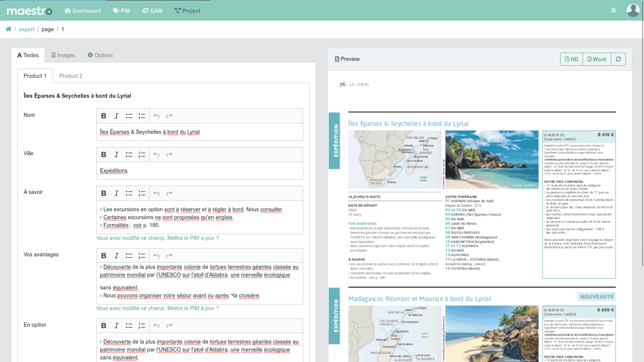
Task: Click PIM update link under Vos avantages
Action: click(x=157, y=308)
